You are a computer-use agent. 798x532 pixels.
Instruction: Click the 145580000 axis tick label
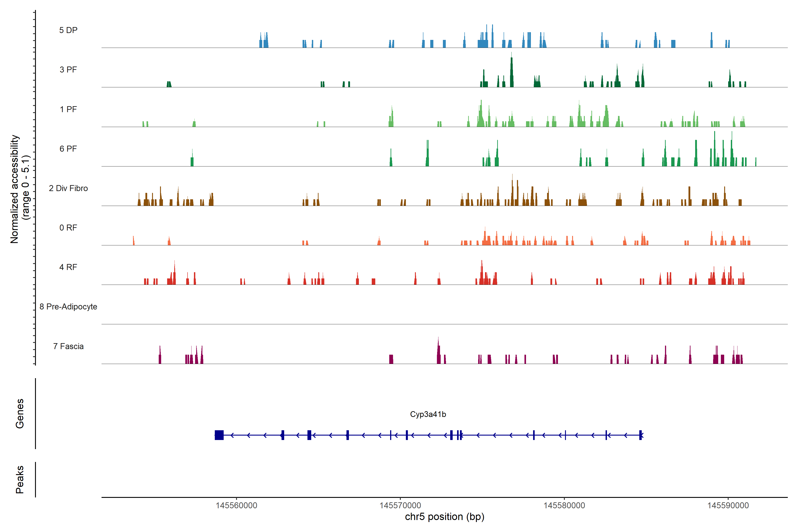click(564, 506)
